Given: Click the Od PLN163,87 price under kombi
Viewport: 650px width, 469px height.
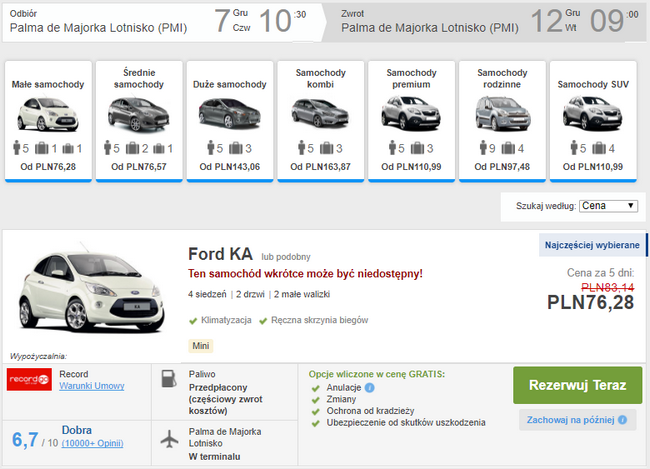Looking at the screenshot, I should (x=320, y=167).
